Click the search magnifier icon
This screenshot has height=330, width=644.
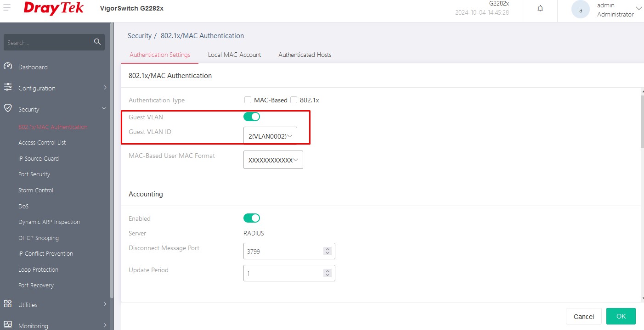[97, 42]
